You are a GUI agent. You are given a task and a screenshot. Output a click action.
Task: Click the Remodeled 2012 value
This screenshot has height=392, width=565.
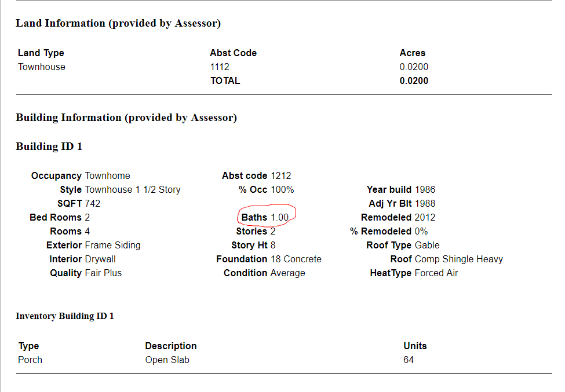coord(425,217)
